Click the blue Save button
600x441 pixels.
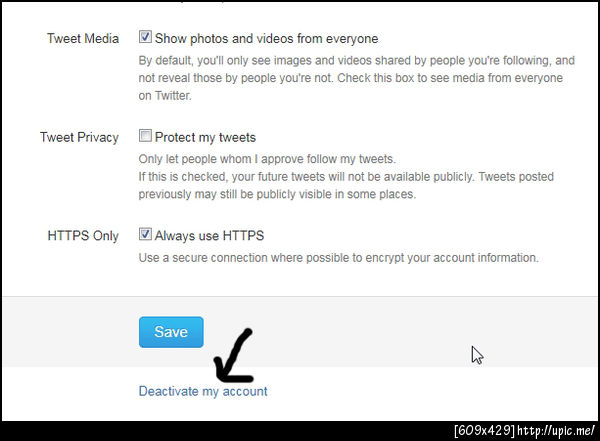pos(171,332)
